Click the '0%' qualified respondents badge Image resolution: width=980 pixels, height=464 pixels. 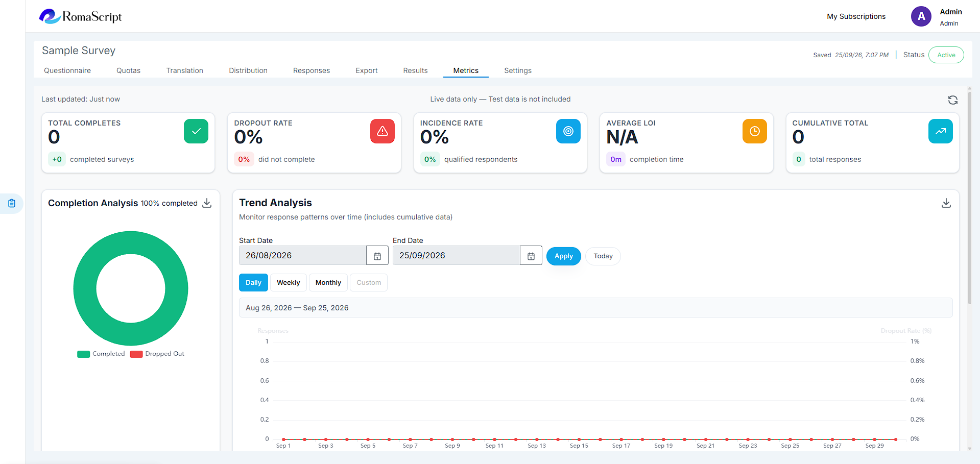click(430, 159)
